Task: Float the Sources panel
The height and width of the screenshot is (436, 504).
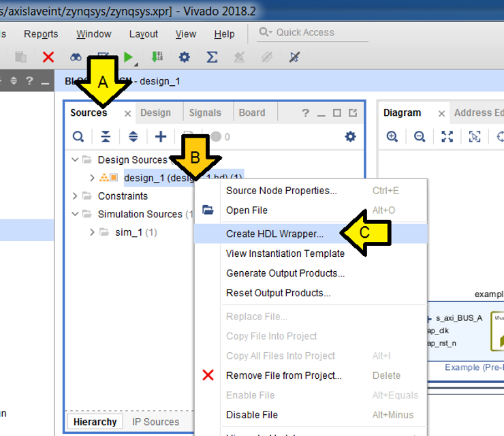Action: click(x=353, y=113)
